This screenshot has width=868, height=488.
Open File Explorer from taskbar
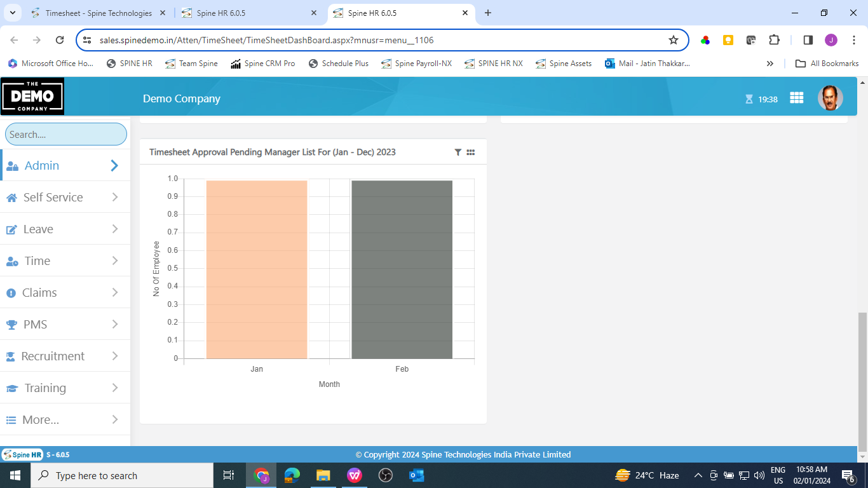323,475
